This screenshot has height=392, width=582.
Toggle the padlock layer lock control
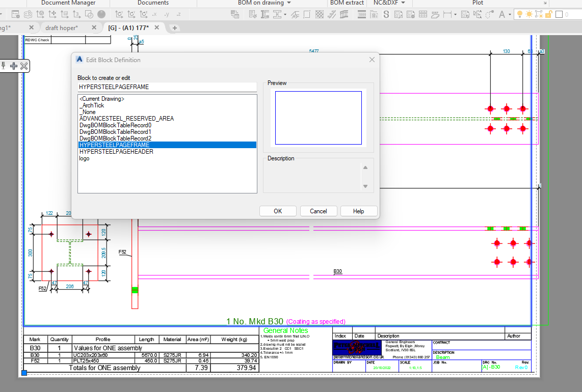(549, 14)
